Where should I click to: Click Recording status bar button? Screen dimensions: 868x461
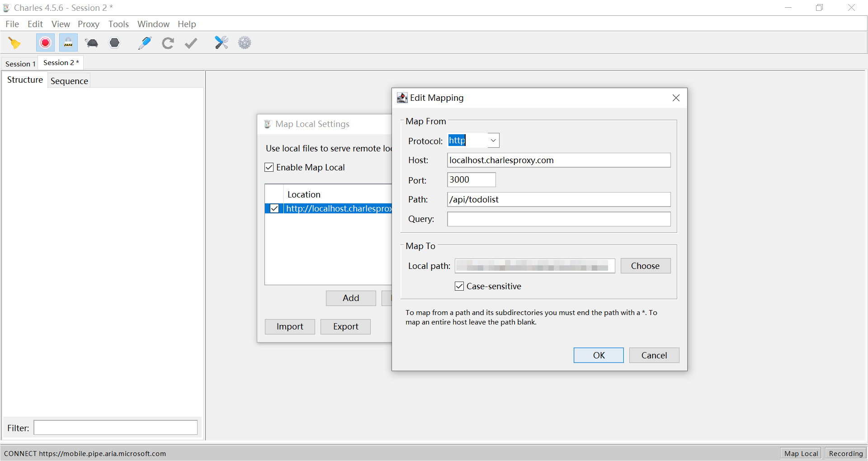pos(845,453)
